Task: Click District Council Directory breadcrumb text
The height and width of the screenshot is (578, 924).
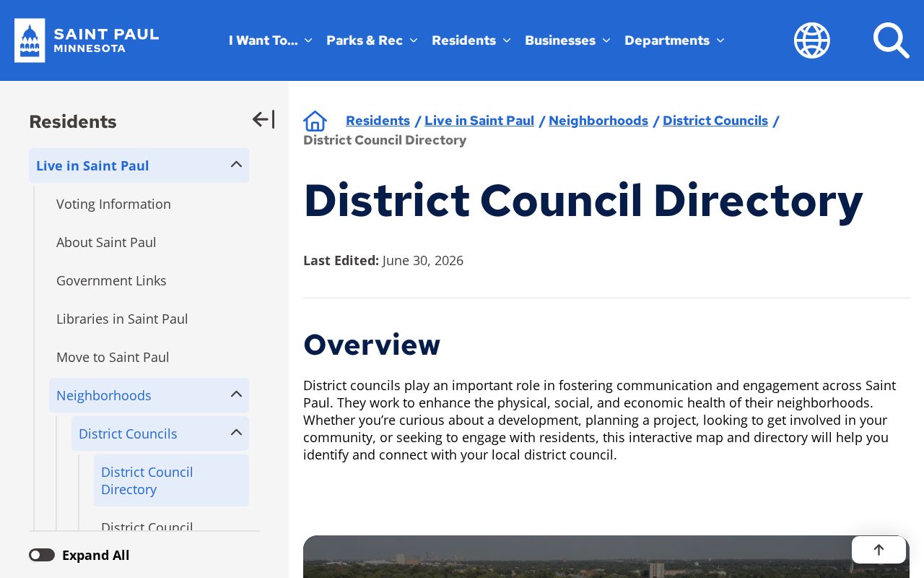Action: coord(385,140)
